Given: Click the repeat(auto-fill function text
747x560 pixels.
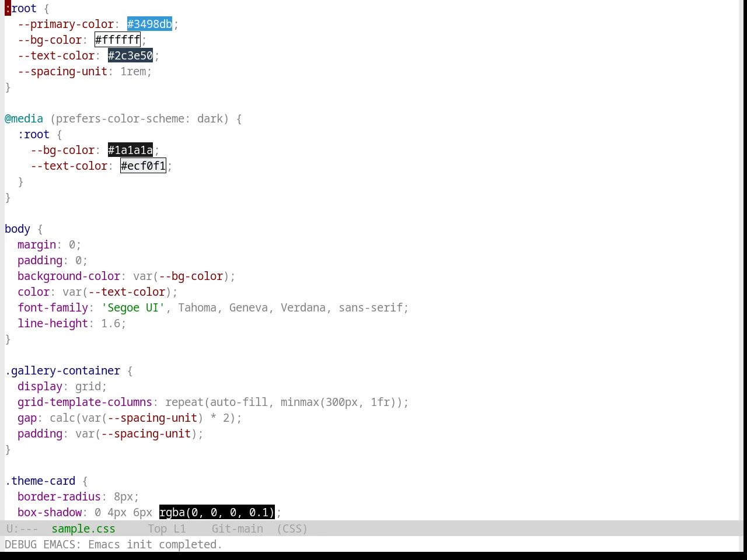Looking at the screenshot, I should (x=217, y=402).
